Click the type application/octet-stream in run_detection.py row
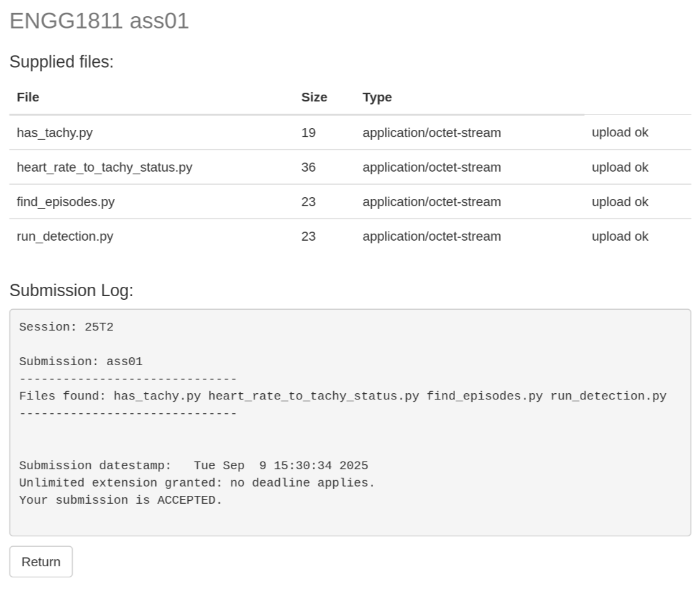This screenshot has width=700, height=596. pyautogui.click(x=431, y=236)
